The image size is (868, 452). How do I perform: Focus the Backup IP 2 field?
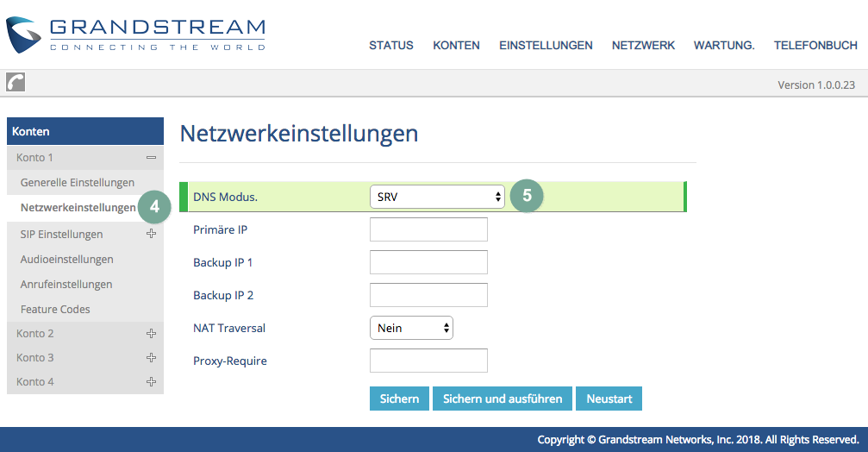pyautogui.click(x=428, y=295)
